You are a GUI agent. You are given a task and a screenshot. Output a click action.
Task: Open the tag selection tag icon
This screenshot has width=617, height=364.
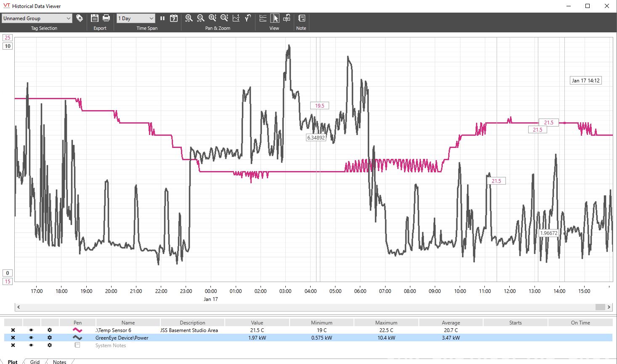(79, 18)
